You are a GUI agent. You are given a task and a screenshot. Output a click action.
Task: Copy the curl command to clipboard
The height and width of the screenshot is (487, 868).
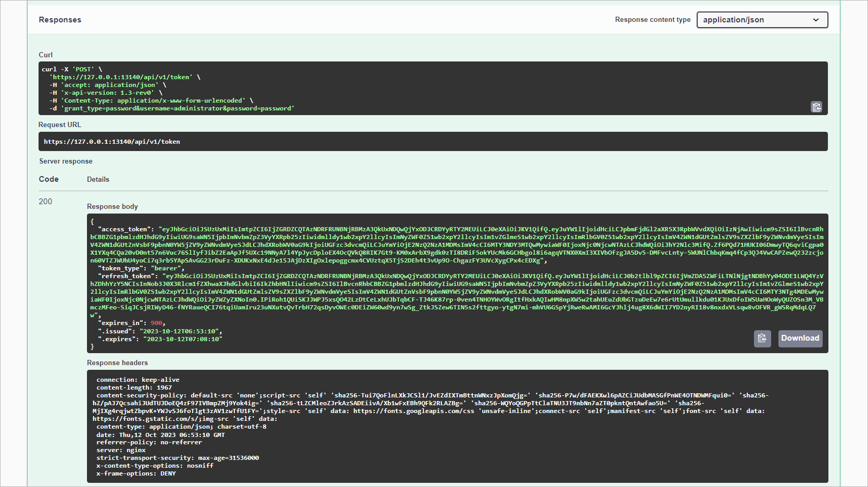pyautogui.click(x=816, y=107)
